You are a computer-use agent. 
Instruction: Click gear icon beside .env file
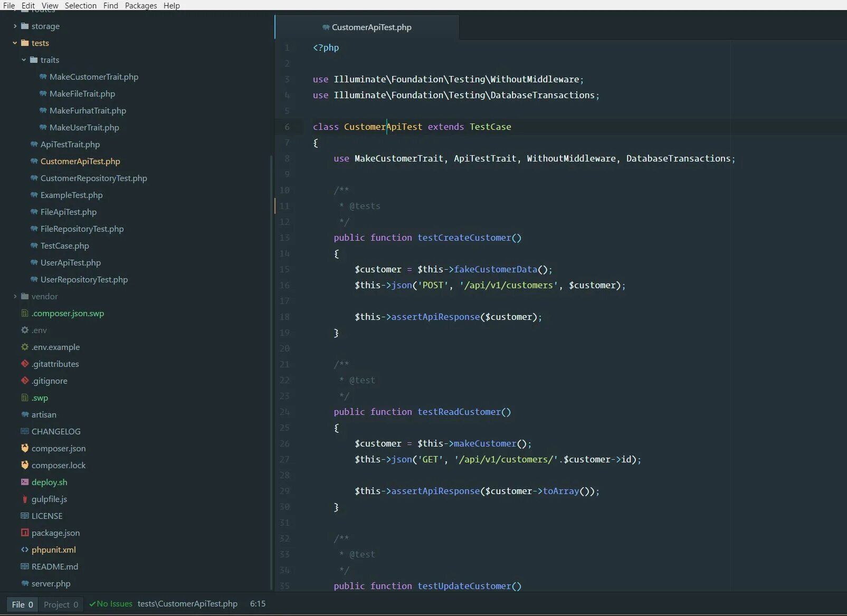click(x=25, y=330)
